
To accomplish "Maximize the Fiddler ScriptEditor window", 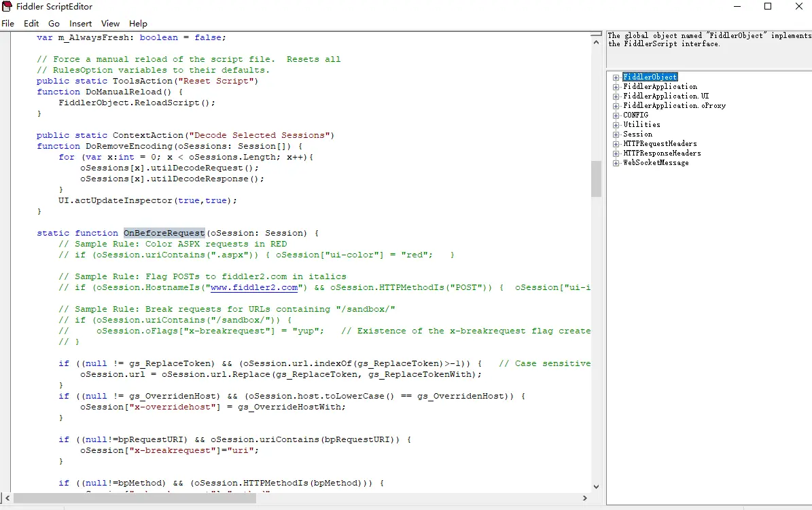I will (x=768, y=6).
